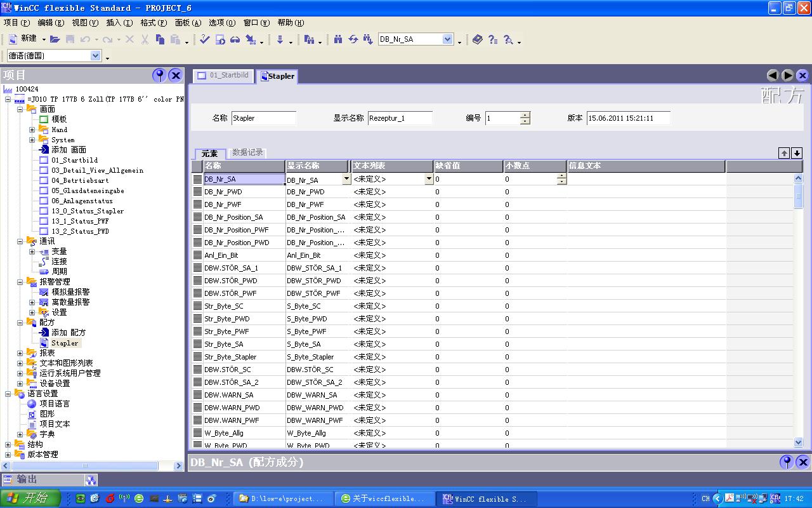The height and width of the screenshot is (508, 812).
Task: Open the 项目(P) menu
Action: 16,23
